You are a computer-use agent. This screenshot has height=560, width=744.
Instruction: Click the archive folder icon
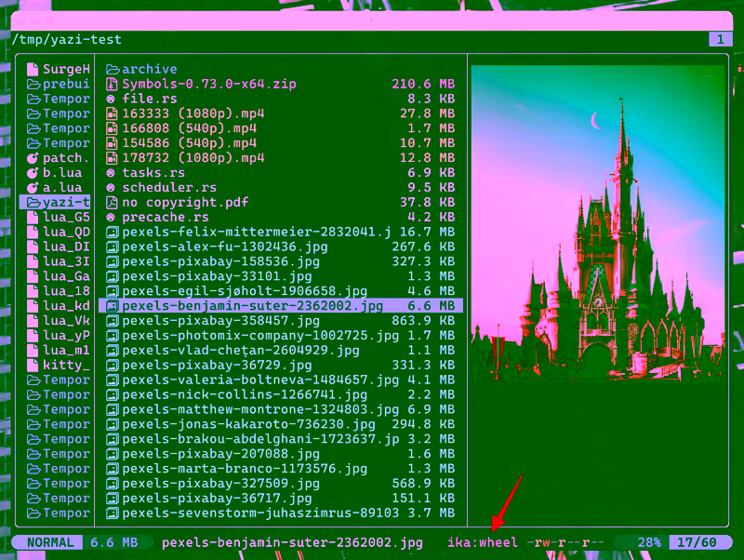(x=113, y=69)
